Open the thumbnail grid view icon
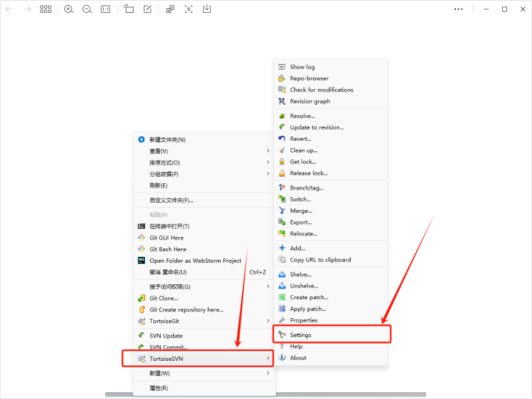Viewport: 532px width, 399px height. tap(45, 9)
